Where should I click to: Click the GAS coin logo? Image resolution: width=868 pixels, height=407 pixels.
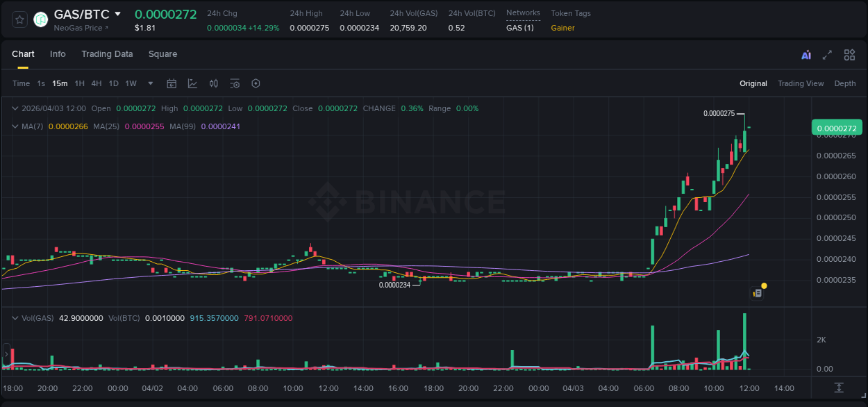40,19
